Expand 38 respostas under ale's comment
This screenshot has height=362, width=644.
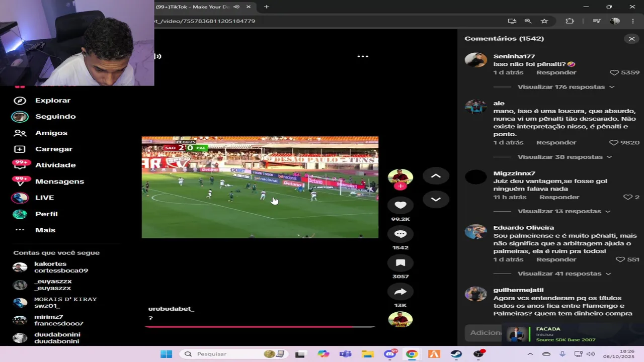[565, 157]
